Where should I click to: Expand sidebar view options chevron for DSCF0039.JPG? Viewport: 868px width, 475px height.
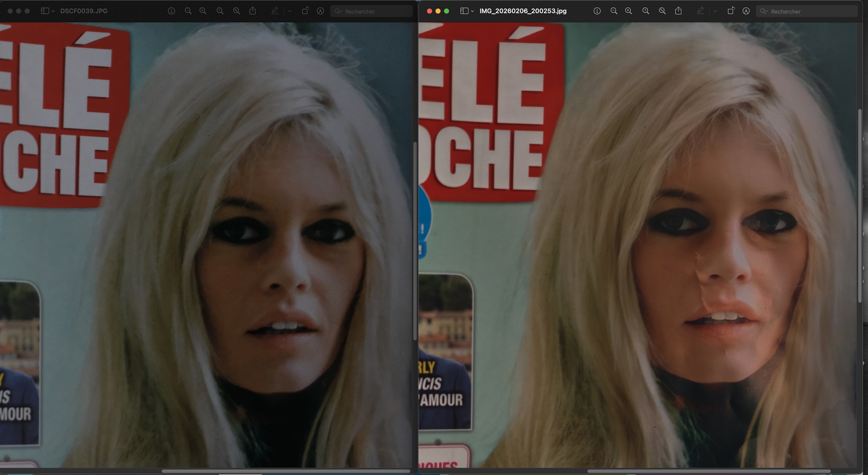(53, 11)
